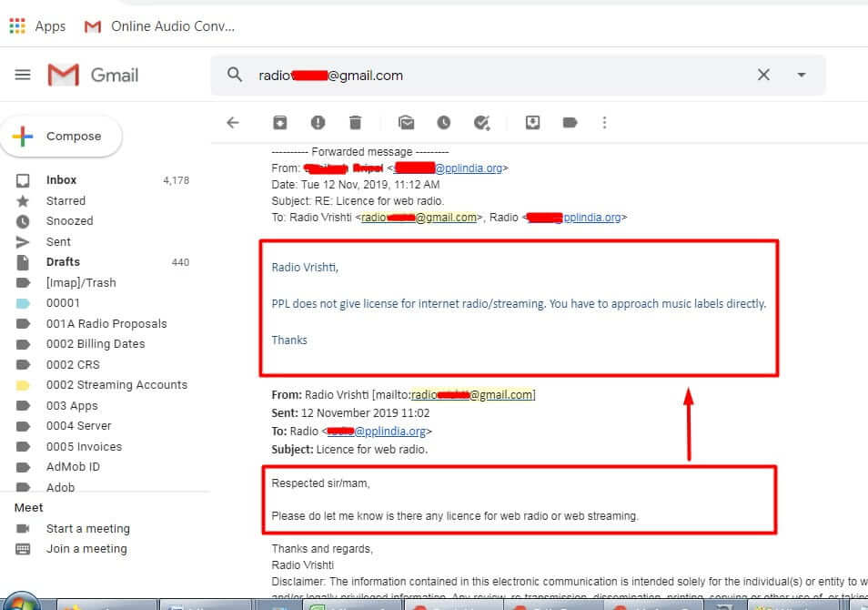The image size is (868, 610).
Task: Report the email as spam
Action: click(318, 122)
